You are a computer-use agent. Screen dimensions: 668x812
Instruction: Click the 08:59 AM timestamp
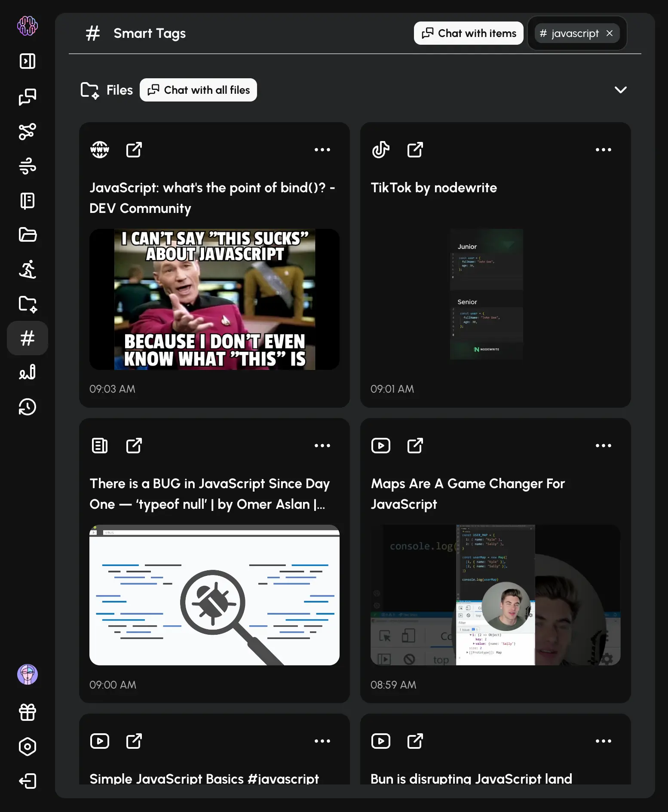coord(393,685)
